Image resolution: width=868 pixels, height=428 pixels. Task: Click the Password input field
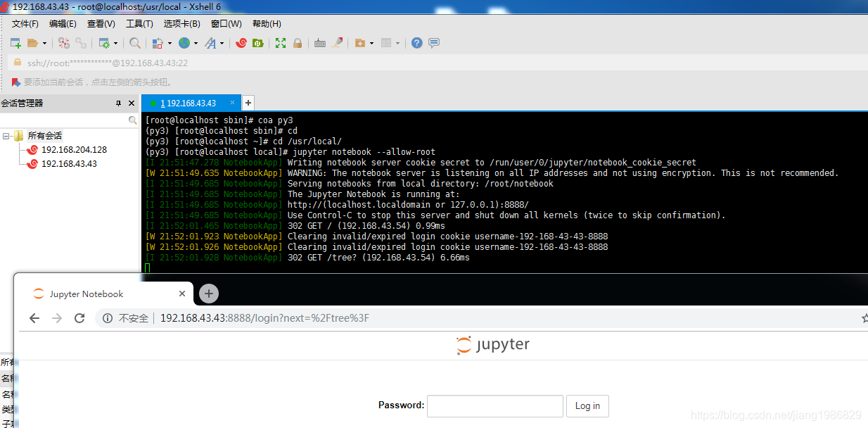click(495, 405)
